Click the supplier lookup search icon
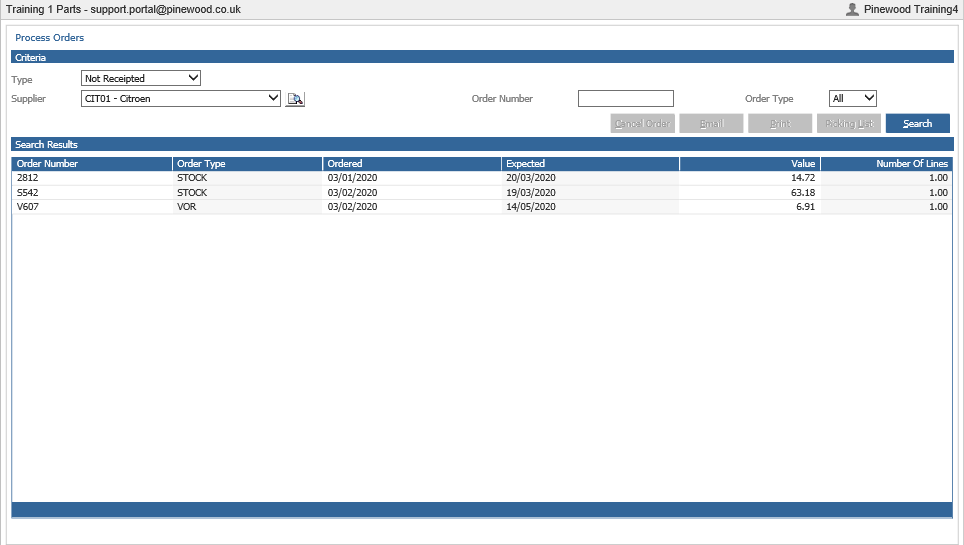Screen dimensions: 964x545 tap(295, 98)
